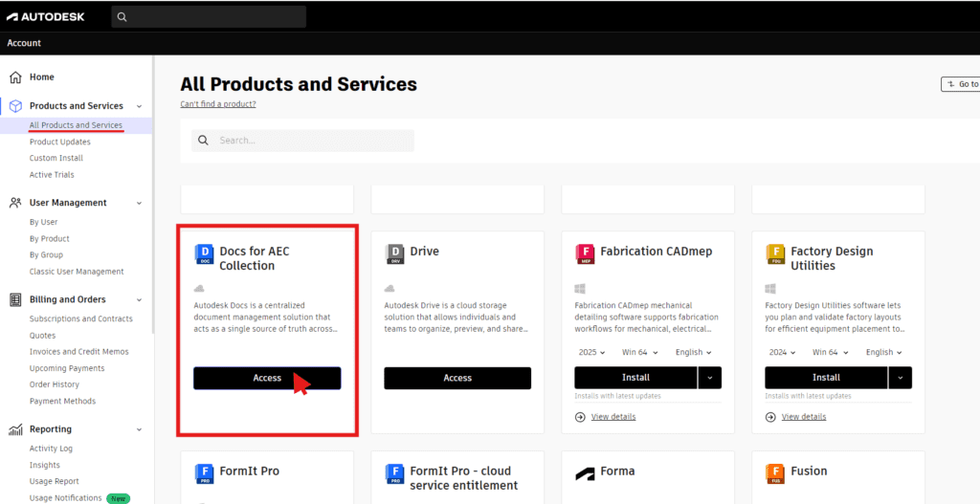Viewport: 980px width, 504px height.
Task: Open Usage Notifications under Reporting
Action: (x=66, y=497)
